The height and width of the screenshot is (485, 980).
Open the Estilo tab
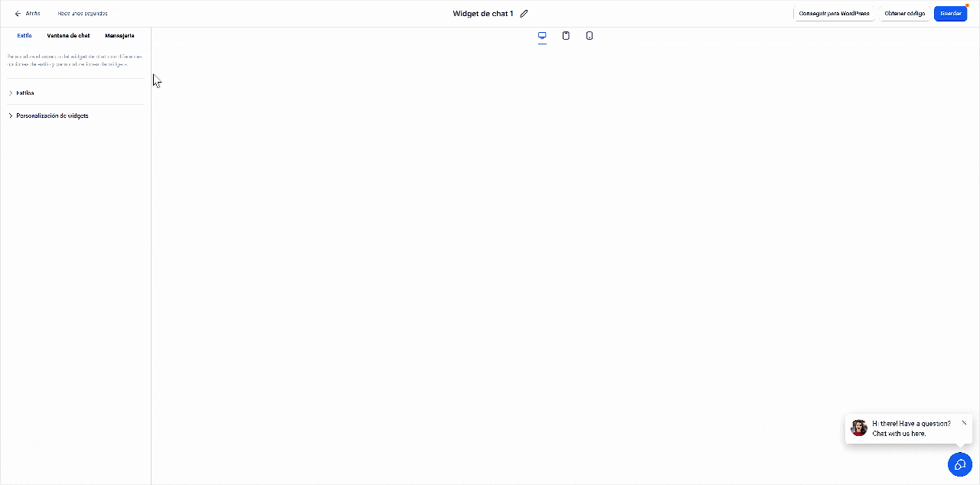tap(24, 36)
